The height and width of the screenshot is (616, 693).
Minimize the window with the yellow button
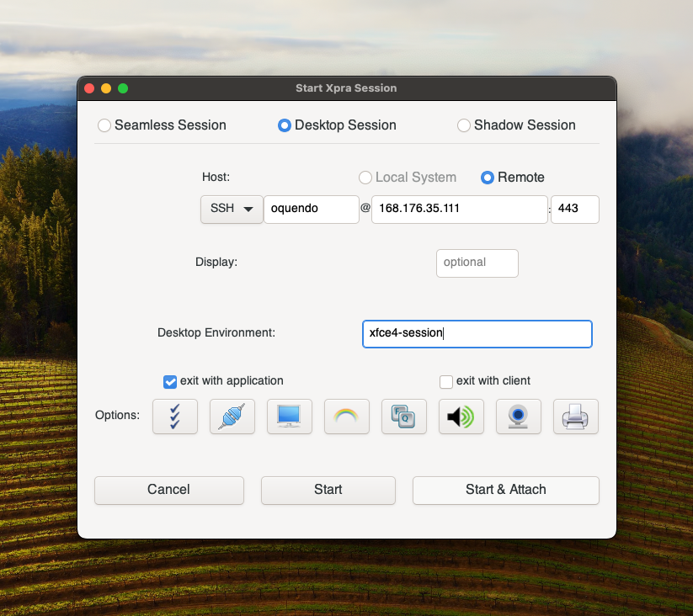click(106, 88)
